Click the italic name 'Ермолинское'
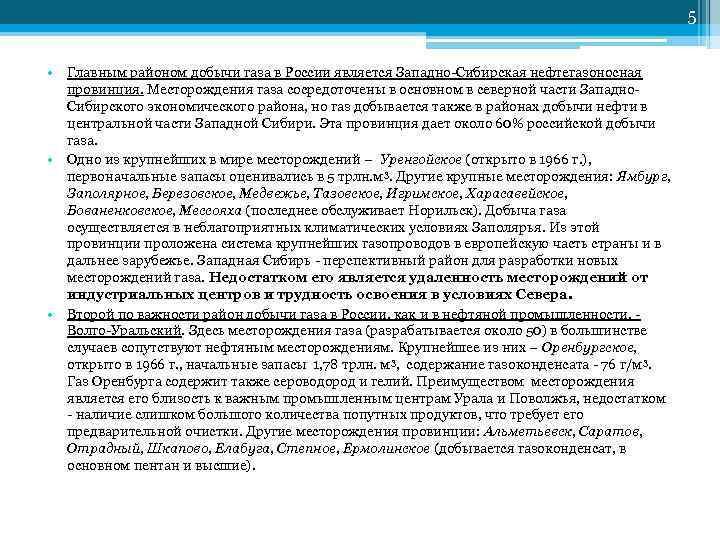720x540 pixels. point(386,449)
